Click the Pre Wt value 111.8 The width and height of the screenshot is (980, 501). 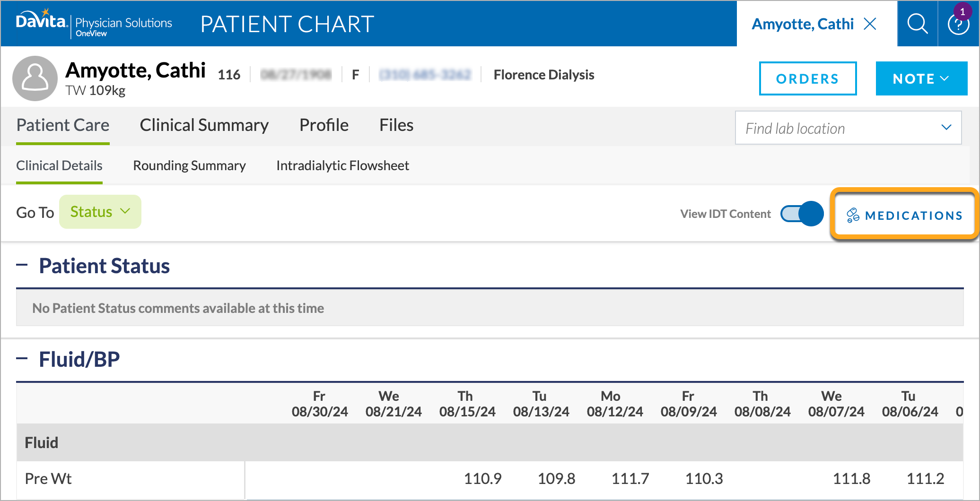(851, 478)
